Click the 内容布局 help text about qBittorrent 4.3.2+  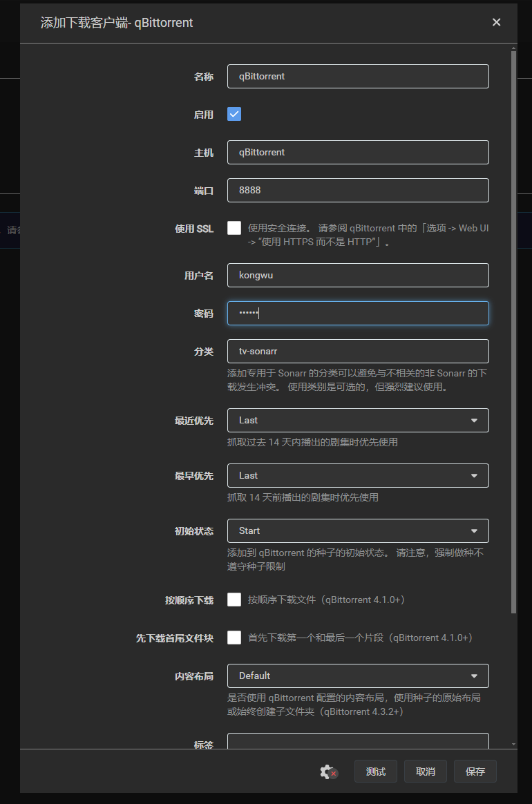pos(354,705)
